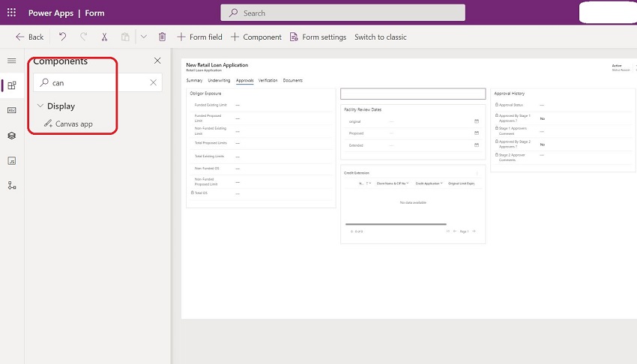Click the Cut scissors icon
Screen dimensions: 637x364
click(x=105, y=37)
